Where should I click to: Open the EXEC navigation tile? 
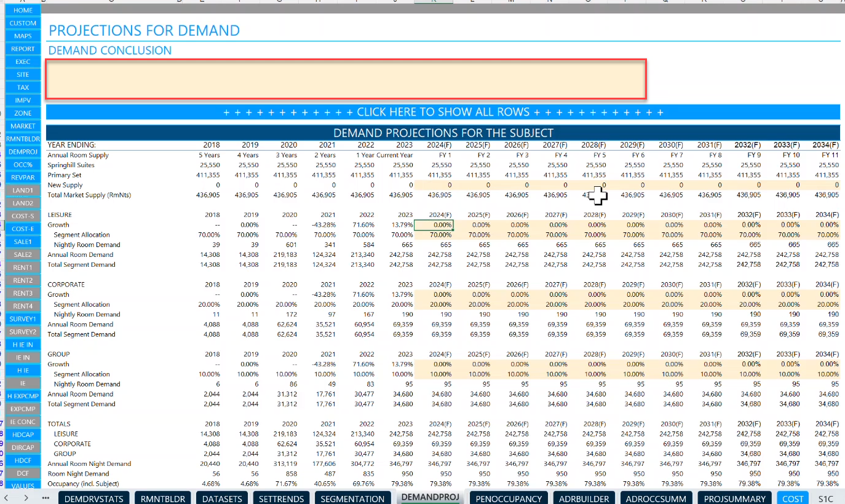(22, 61)
